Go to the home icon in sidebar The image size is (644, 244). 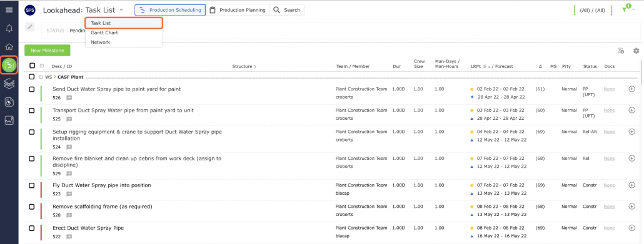[x=9, y=46]
